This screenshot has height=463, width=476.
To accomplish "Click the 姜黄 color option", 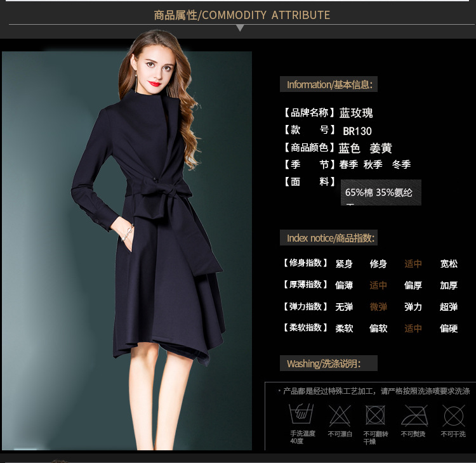I will tap(381, 148).
